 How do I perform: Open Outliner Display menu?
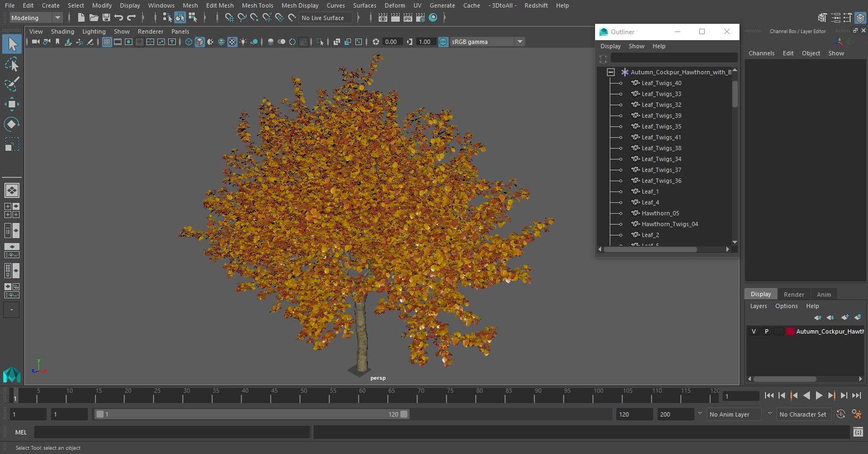pos(610,46)
